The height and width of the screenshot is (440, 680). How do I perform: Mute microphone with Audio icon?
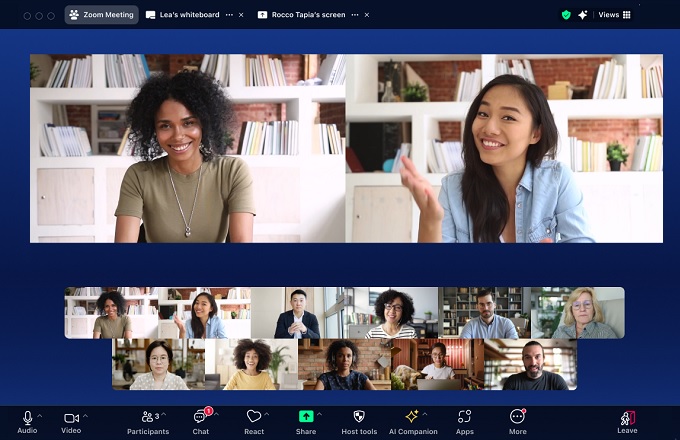(27, 417)
